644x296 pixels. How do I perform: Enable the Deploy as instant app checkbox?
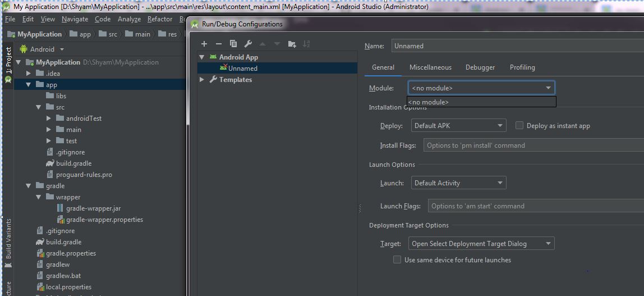coord(519,126)
